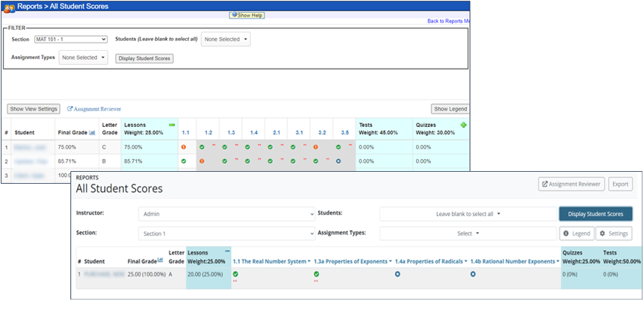Open the Assignment Reviewer link in old report
This screenshot has width=644, height=310.
coord(94,109)
